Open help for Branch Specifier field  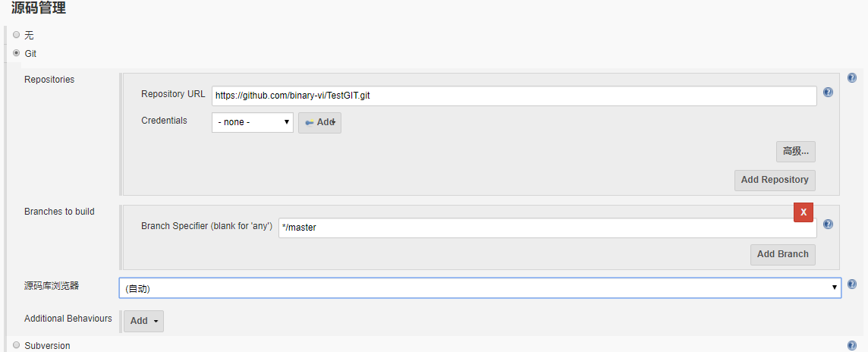[x=828, y=225]
